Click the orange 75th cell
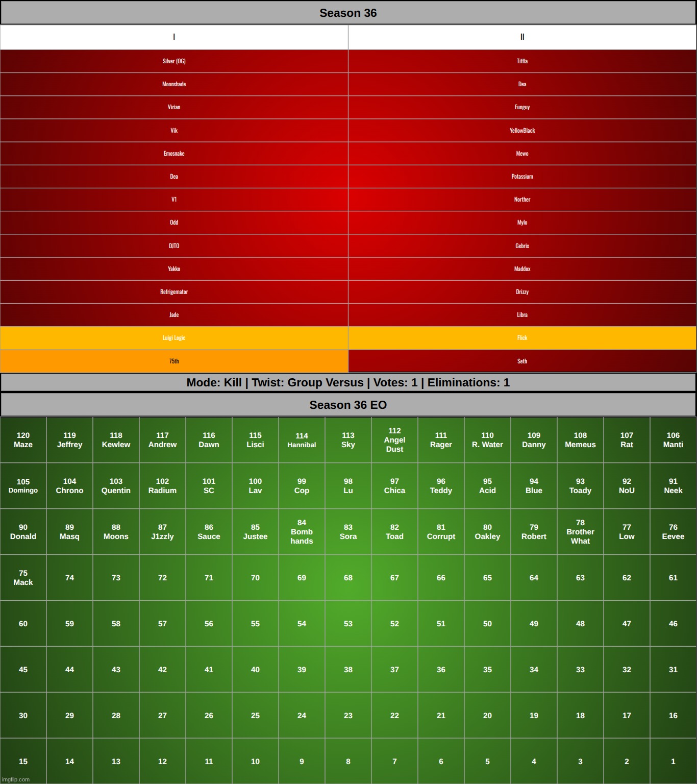The width and height of the screenshot is (697, 784). pos(174,361)
